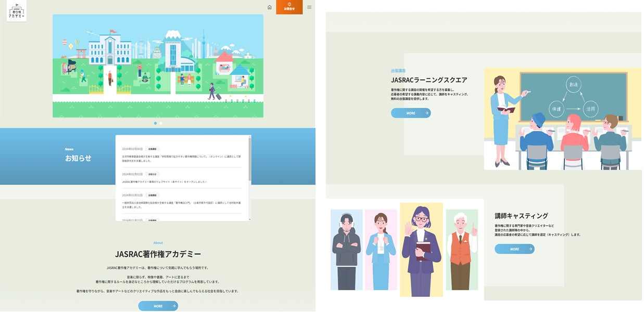Select the second carousel dot
This screenshot has width=644, height=312.
click(x=161, y=123)
